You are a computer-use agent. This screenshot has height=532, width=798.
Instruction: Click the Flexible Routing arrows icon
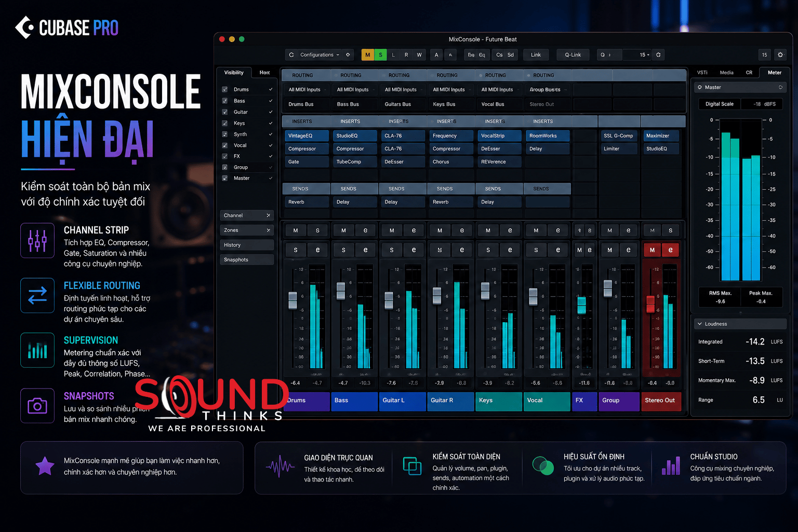[37, 296]
